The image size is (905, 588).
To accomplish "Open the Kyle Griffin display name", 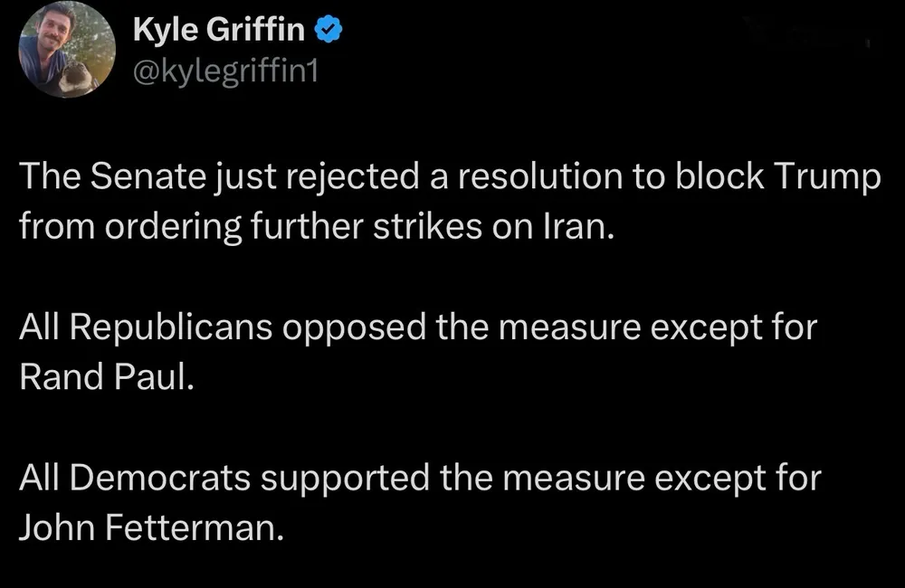I will click(218, 32).
